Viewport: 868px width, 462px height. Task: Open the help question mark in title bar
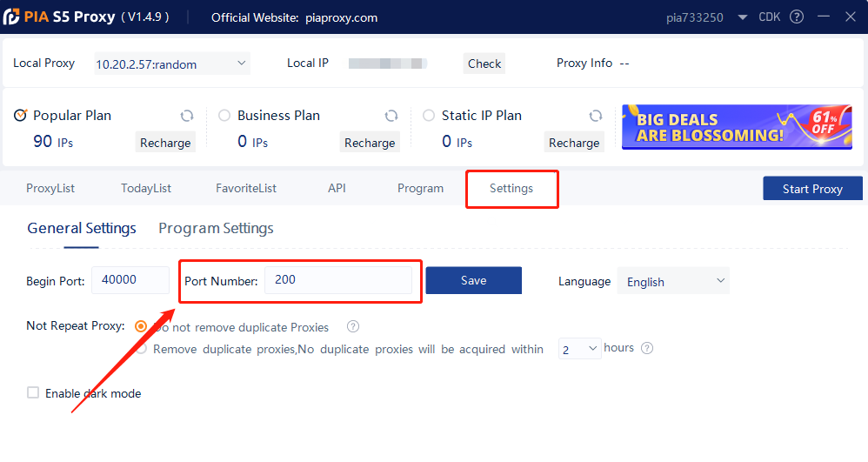(797, 17)
